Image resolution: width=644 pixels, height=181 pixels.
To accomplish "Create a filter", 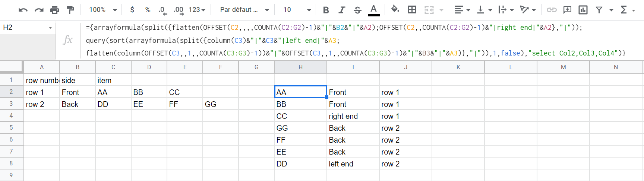I will [x=599, y=10].
